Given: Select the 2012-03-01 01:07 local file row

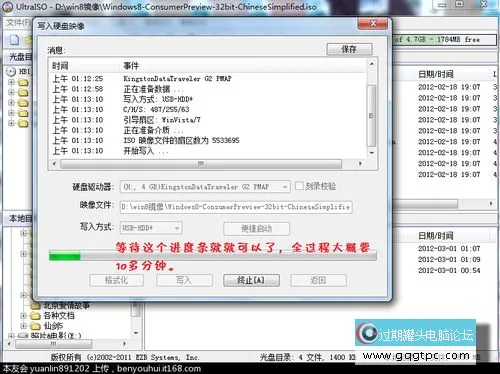Looking at the screenshot, I should point(449,249).
